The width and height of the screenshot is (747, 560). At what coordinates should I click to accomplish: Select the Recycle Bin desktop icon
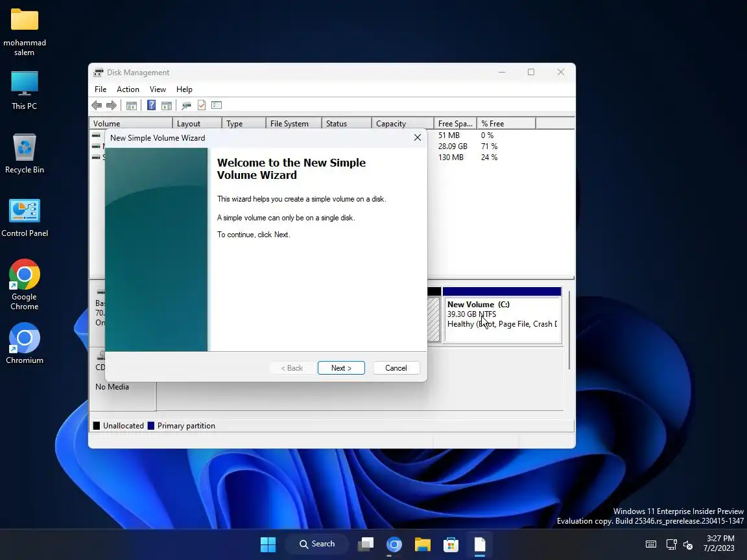tap(24, 154)
